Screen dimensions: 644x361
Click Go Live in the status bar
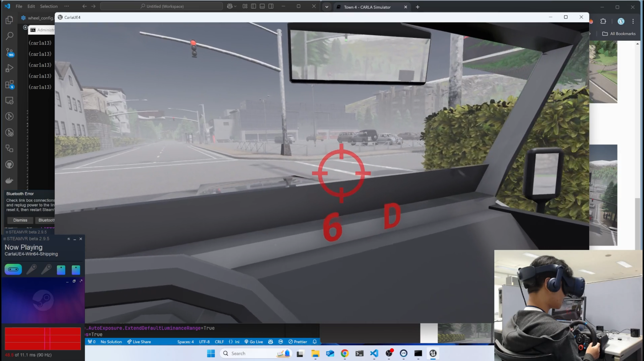tap(254, 342)
